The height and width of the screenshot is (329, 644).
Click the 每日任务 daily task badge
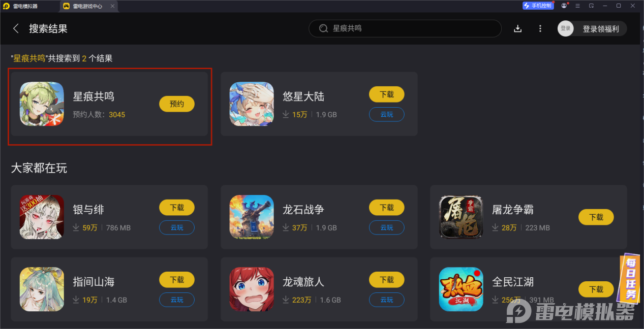631,279
